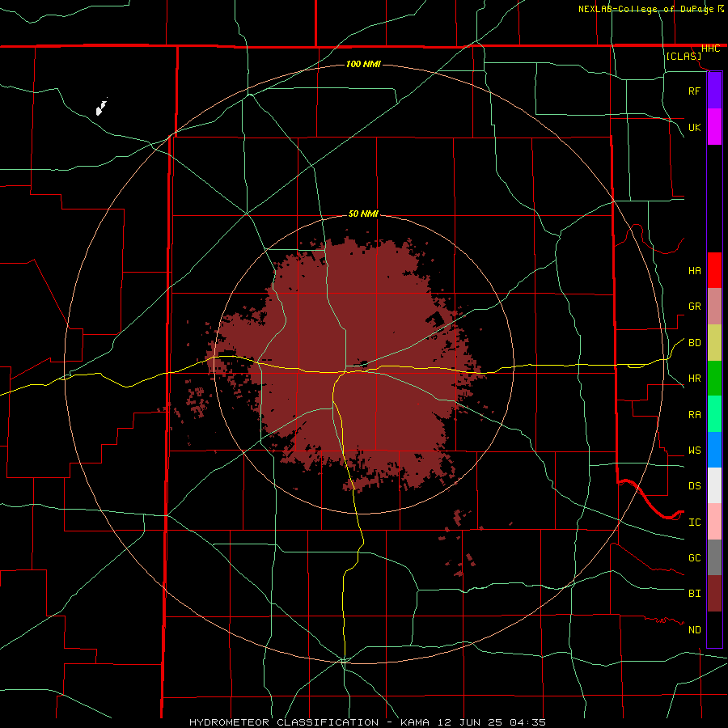The height and width of the screenshot is (728, 728).
Task: Click the white DS legend color swatch
Action: coord(714,485)
